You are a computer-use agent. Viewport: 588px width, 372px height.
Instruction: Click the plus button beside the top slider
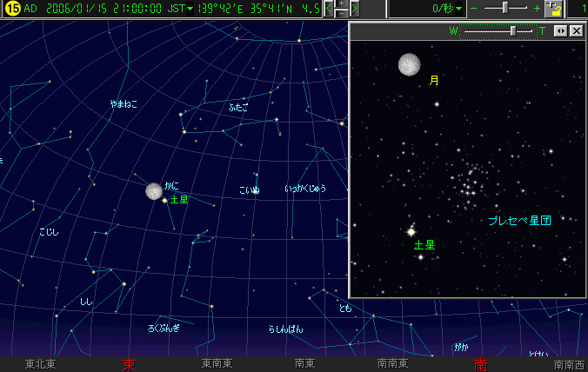[x=536, y=9]
